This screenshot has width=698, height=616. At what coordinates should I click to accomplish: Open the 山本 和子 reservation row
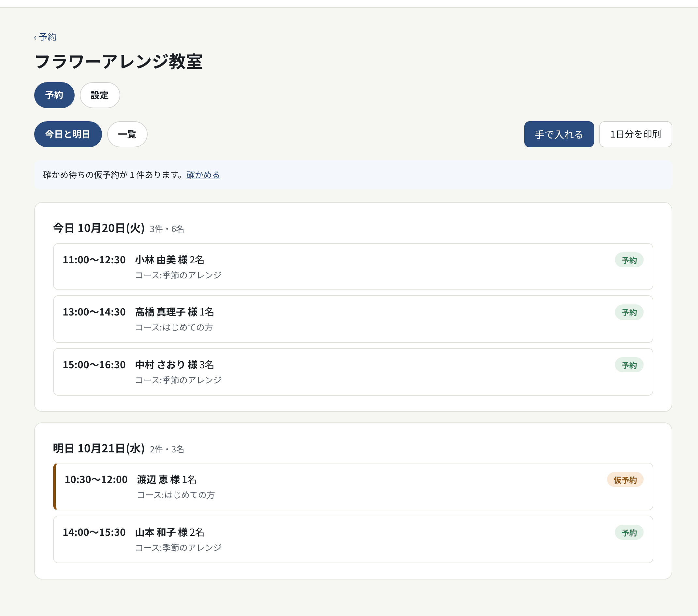353,539
